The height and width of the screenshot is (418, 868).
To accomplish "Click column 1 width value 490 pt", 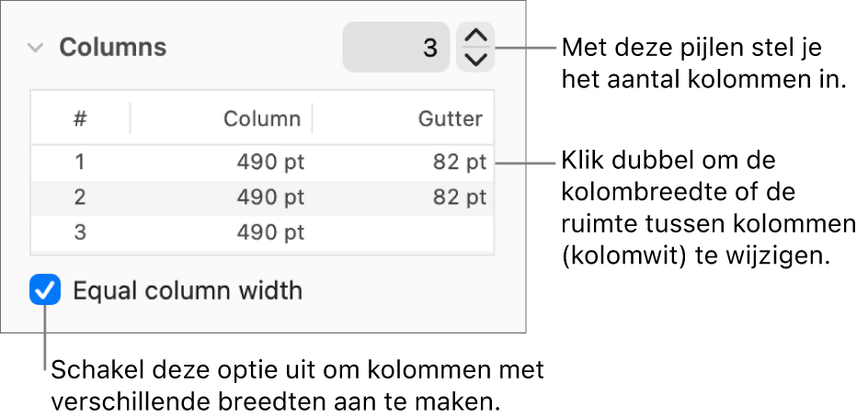I will click(x=270, y=163).
